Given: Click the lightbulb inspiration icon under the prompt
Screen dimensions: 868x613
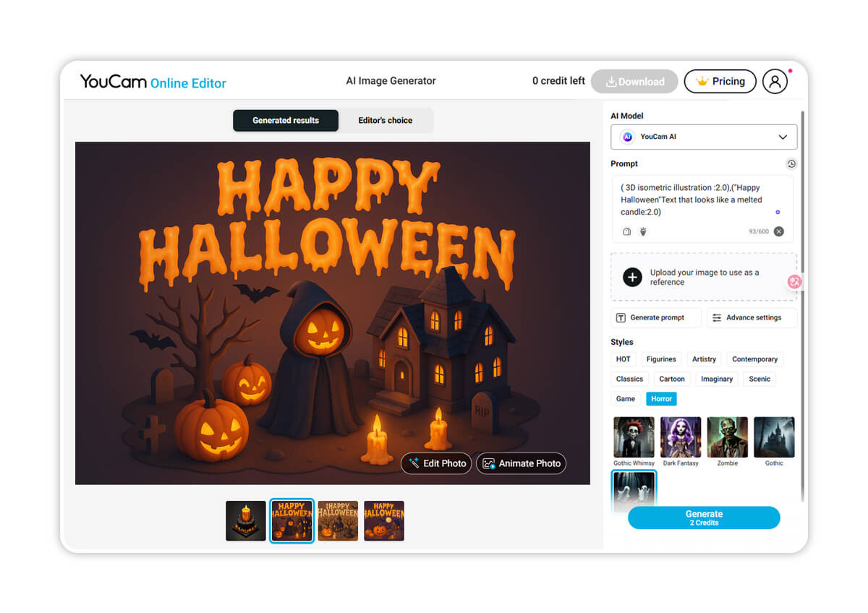Looking at the screenshot, I should 642,231.
